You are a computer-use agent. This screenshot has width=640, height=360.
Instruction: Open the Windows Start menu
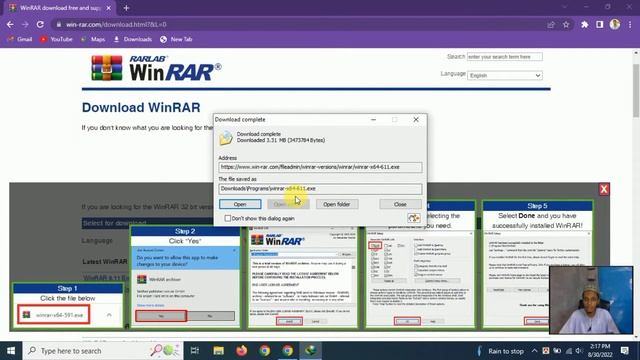coord(11,351)
